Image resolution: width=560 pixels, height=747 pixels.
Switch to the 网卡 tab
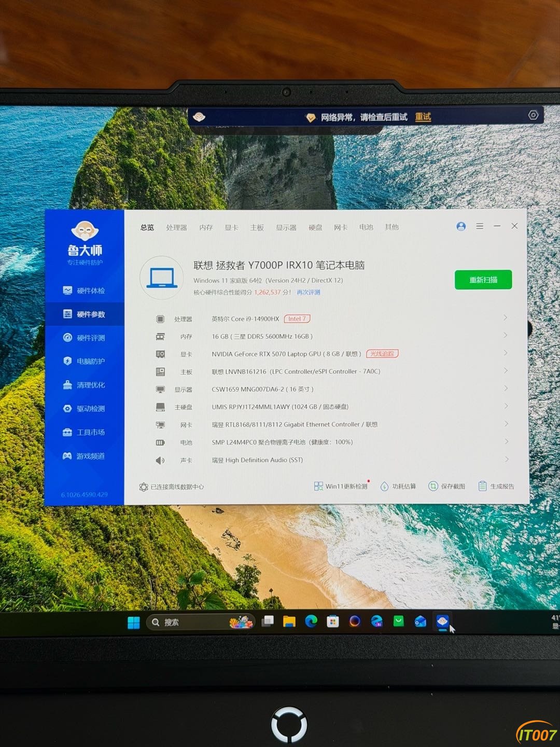pos(341,228)
